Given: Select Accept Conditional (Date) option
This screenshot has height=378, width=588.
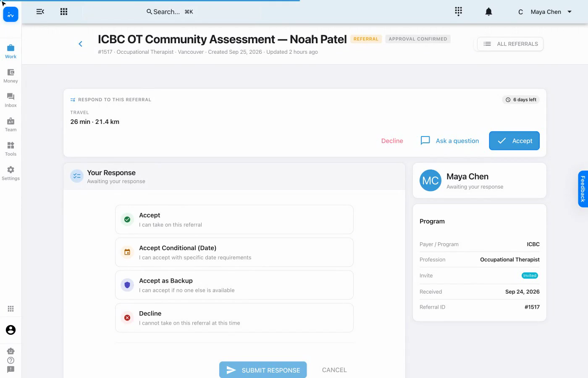Looking at the screenshot, I should [234, 252].
